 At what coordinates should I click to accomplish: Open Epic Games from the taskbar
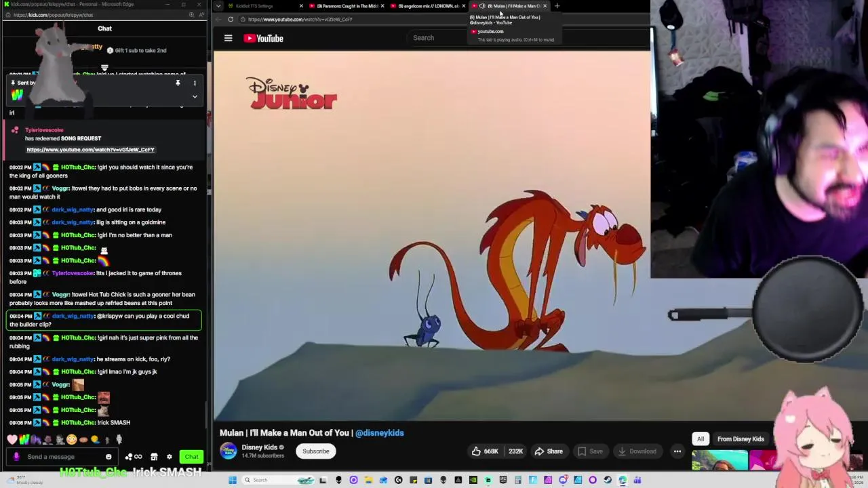point(502,480)
